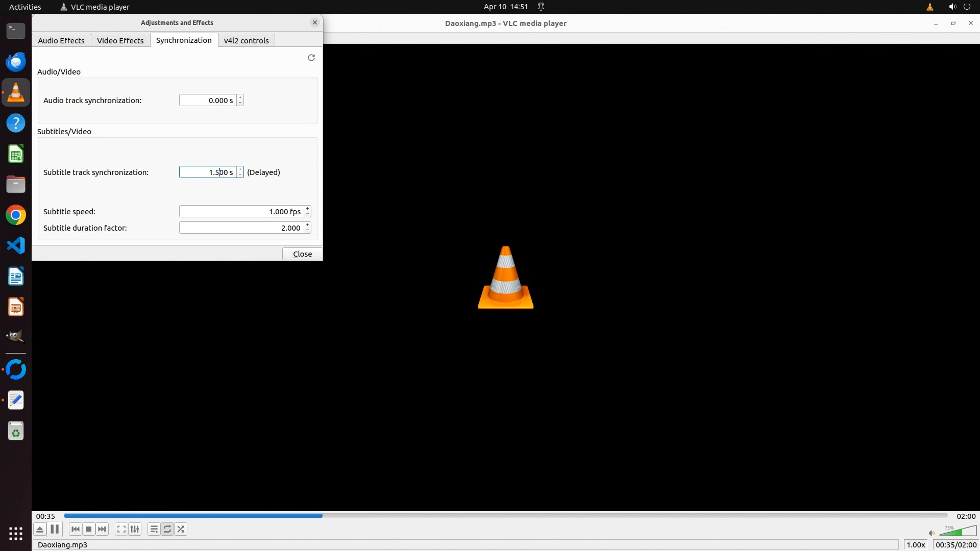This screenshot has width=980, height=551.
Task: Click the Close button in effects dialog
Action: [302, 254]
